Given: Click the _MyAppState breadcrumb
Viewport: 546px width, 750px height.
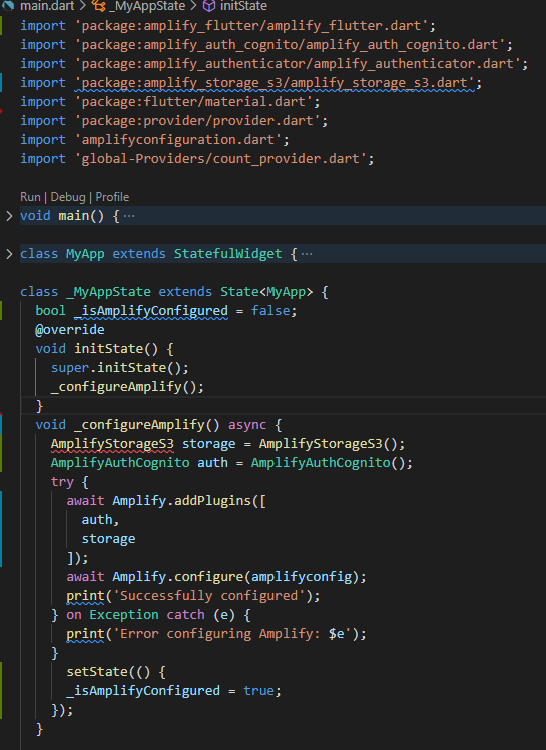Looking at the screenshot, I should pos(146,6).
